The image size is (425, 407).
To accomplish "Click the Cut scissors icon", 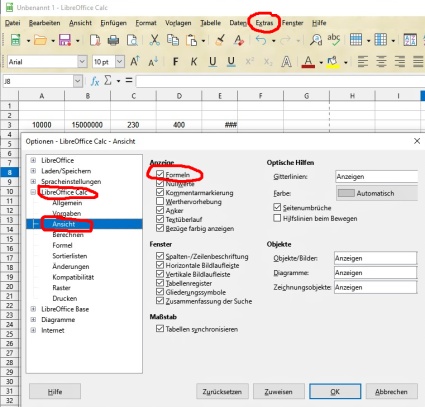I will pyautogui.click(x=154, y=40).
